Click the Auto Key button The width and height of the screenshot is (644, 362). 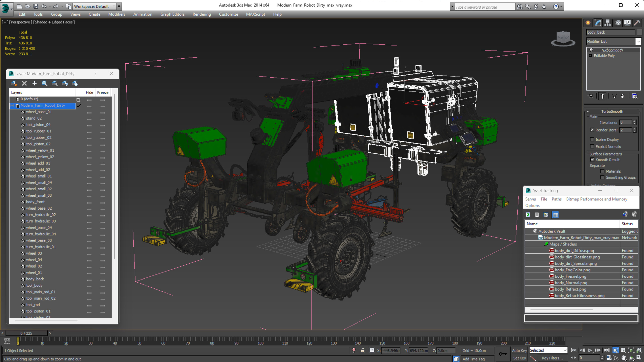(519, 350)
